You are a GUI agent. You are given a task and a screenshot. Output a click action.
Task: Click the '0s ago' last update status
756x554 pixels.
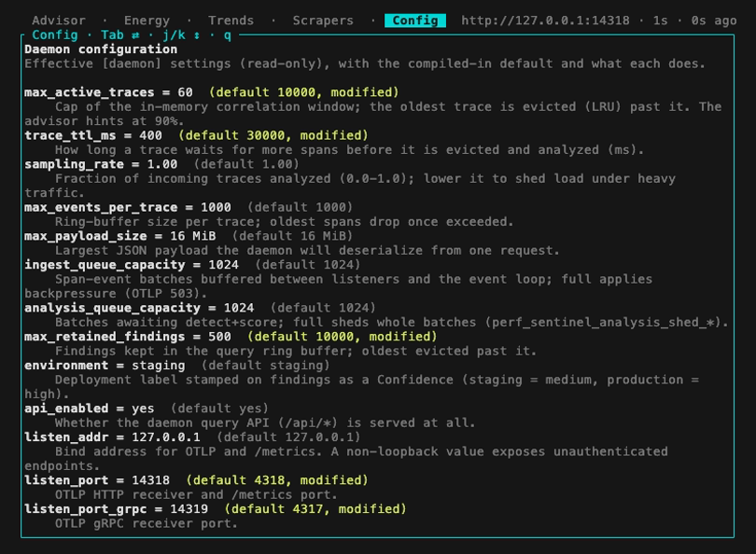click(714, 21)
